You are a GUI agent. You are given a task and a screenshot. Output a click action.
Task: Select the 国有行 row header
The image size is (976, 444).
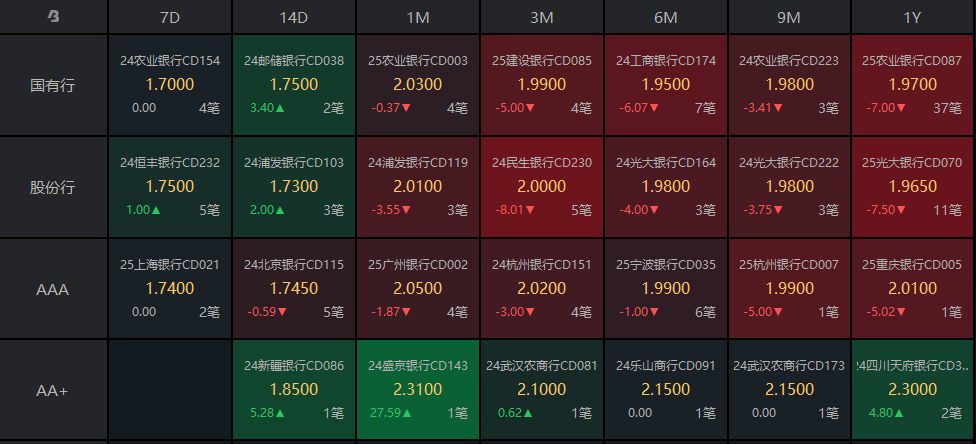point(53,85)
